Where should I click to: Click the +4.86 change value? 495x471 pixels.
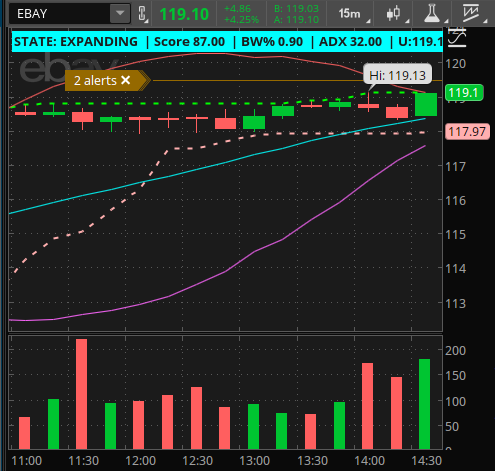click(x=237, y=9)
